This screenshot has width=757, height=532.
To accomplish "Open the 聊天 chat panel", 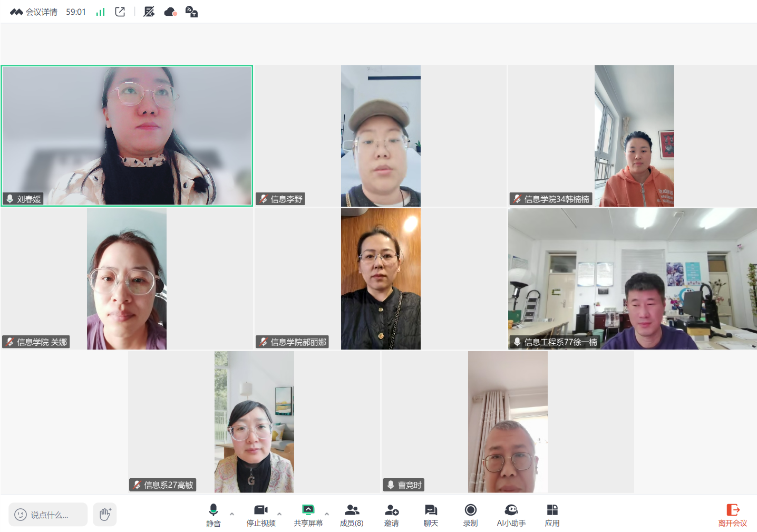I will click(431, 515).
